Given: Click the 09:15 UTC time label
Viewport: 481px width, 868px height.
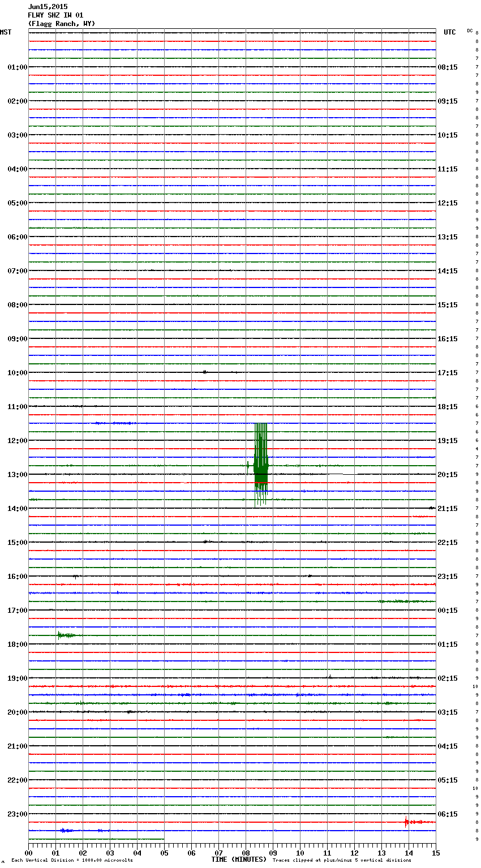Looking at the screenshot, I should coord(448,101).
